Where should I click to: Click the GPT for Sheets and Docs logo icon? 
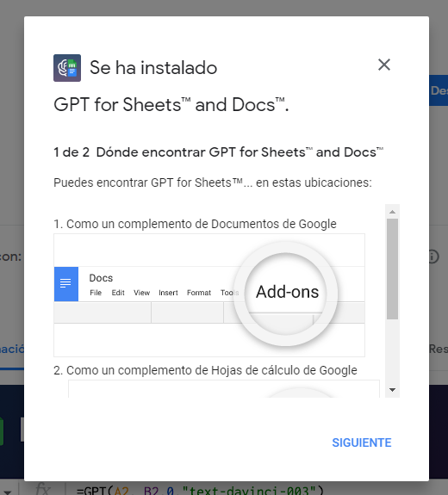click(67, 68)
